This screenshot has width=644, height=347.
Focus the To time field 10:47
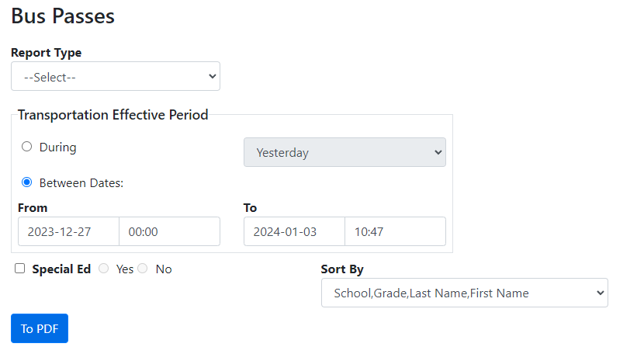(395, 231)
